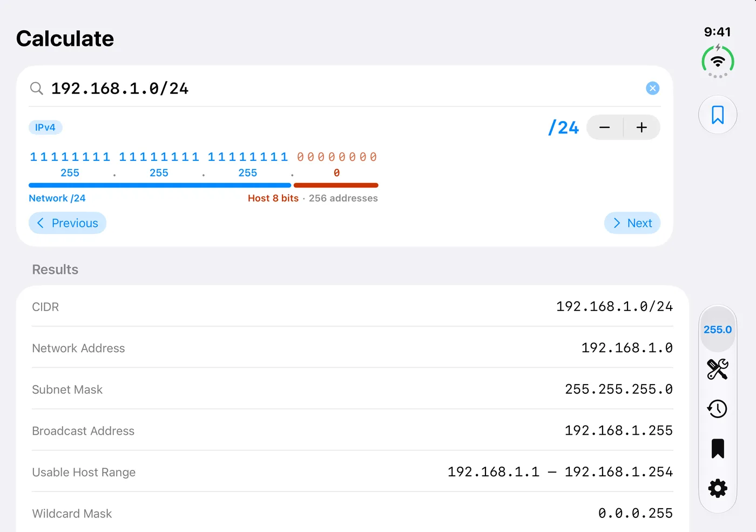Screen dimensions: 756x532
Task: Click the blue /24 prefix label
Action: (x=563, y=127)
